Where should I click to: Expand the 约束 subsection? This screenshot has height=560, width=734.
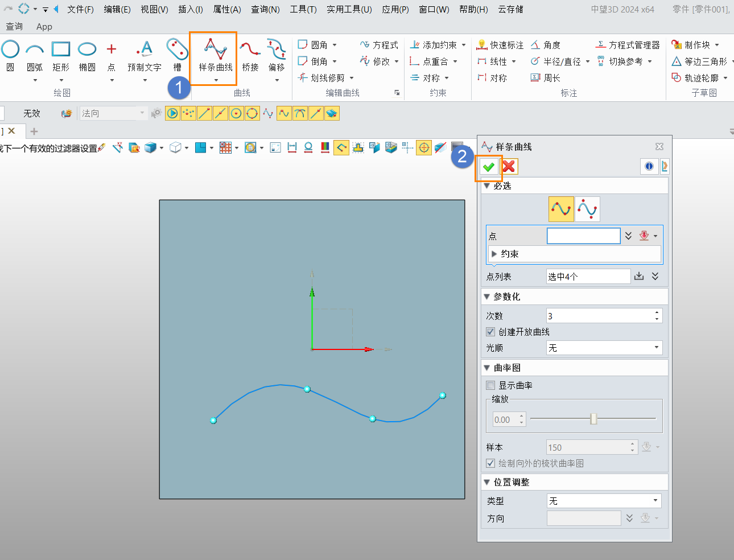click(x=494, y=254)
